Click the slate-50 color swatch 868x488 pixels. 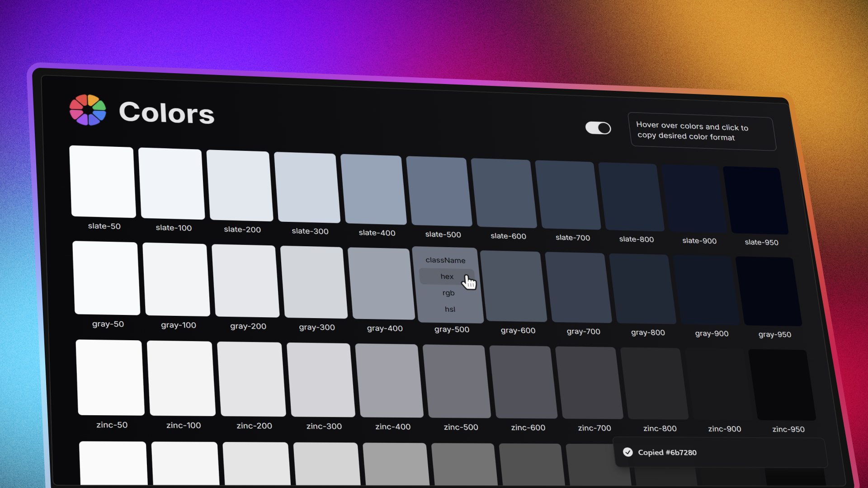pyautogui.click(x=103, y=182)
